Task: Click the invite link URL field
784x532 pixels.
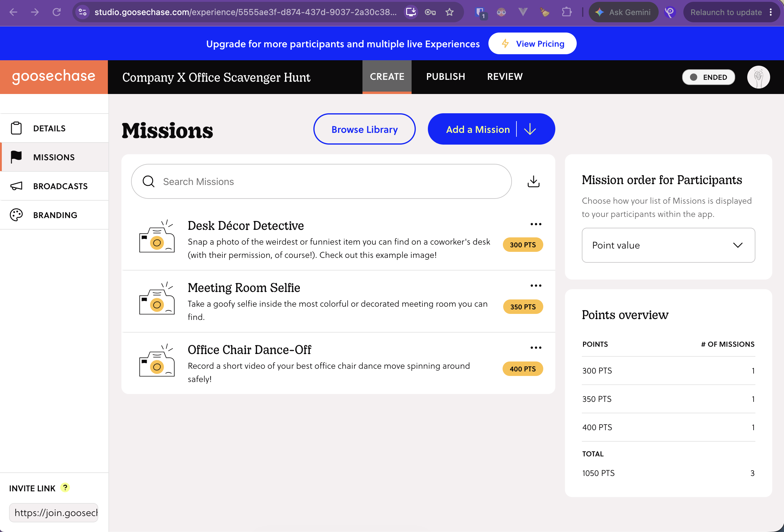Action: (x=54, y=513)
